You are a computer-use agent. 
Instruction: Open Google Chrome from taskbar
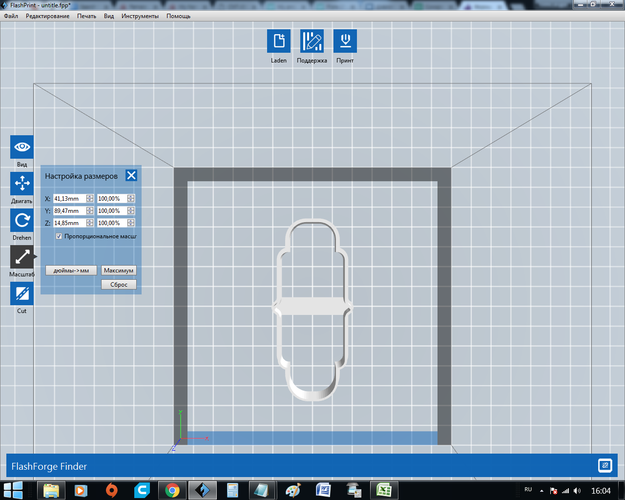pyautogui.click(x=172, y=490)
